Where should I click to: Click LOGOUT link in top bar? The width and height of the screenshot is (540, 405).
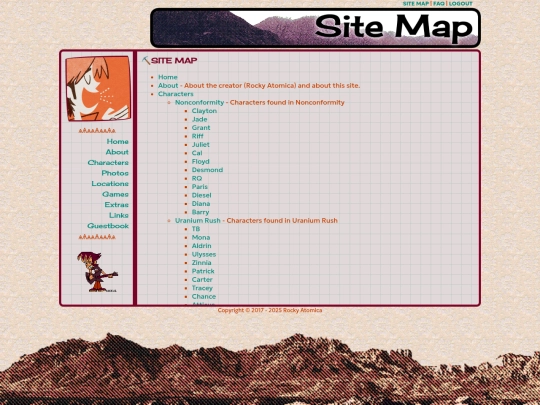pyautogui.click(x=461, y=3)
